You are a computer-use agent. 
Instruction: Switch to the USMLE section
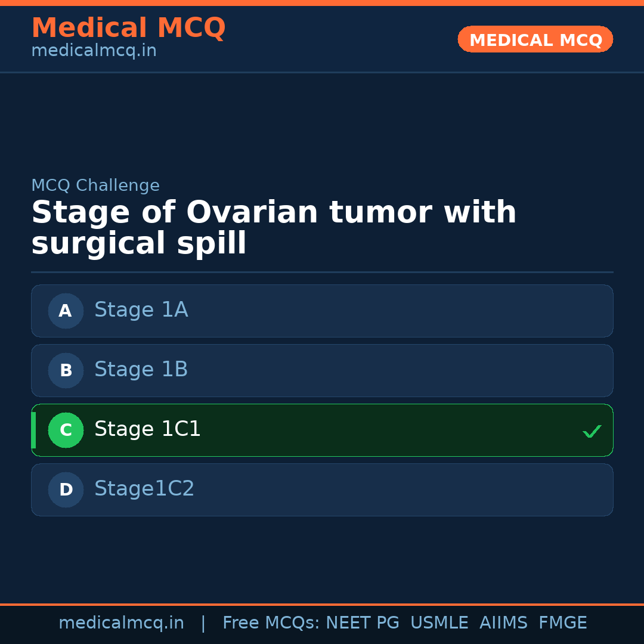click(x=439, y=623)
